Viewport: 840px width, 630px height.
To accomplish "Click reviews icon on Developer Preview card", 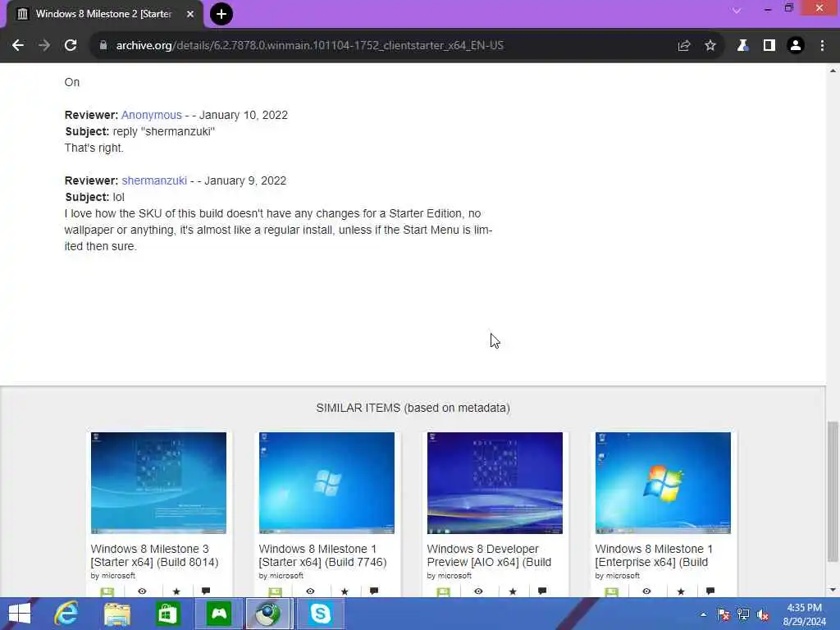I will pyautogui.click(x=542, y=591).
